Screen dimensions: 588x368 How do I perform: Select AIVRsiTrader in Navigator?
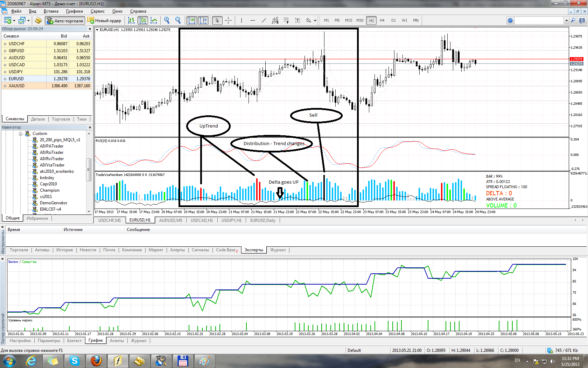coord(51,152)
